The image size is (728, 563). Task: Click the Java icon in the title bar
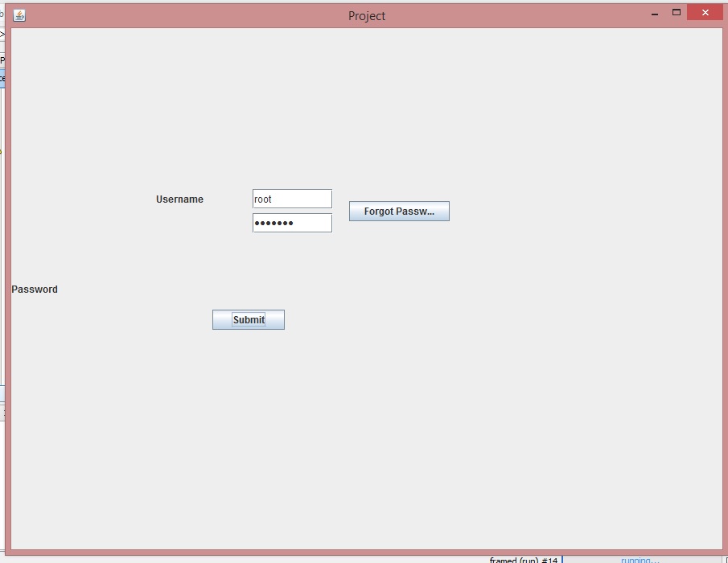point(19,15)
